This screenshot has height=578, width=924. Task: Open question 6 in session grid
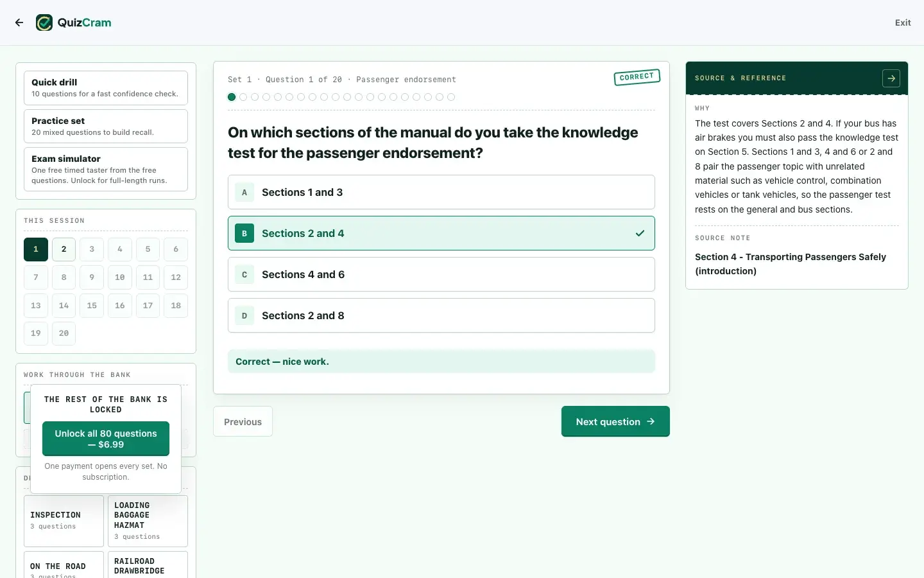tap(176, 249)
